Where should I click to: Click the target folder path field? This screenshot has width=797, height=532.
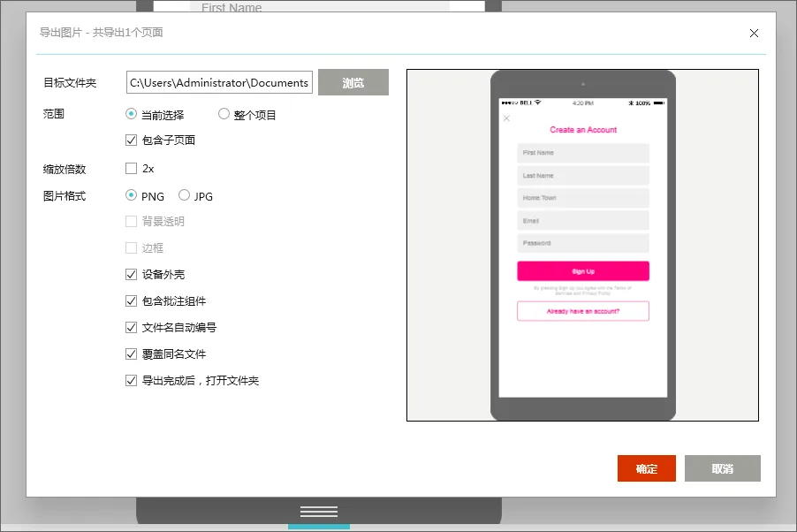click(x=219, y=83)
